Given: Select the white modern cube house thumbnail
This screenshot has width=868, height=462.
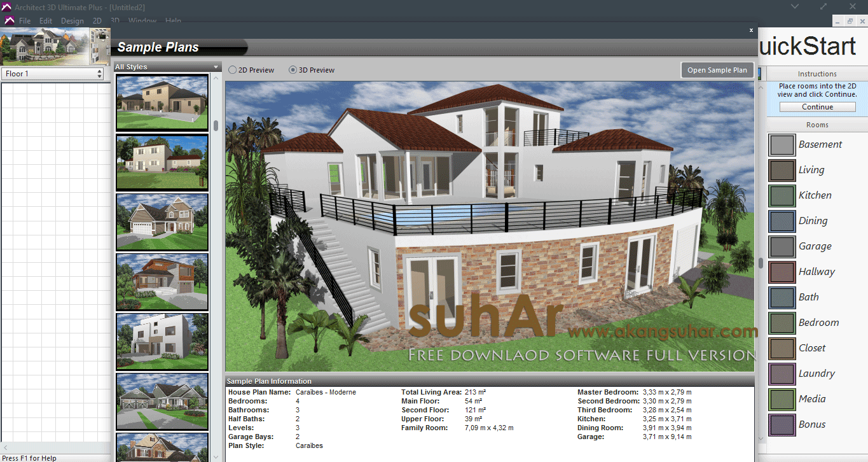Looking at the screenshot, I should click(x=162, y=342).
